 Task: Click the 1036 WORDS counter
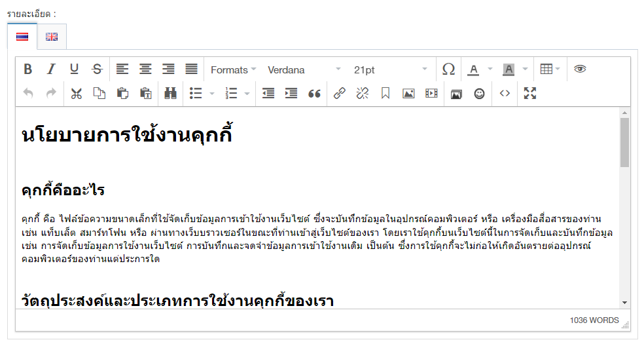pyautogui.click(x=594, y=320)
